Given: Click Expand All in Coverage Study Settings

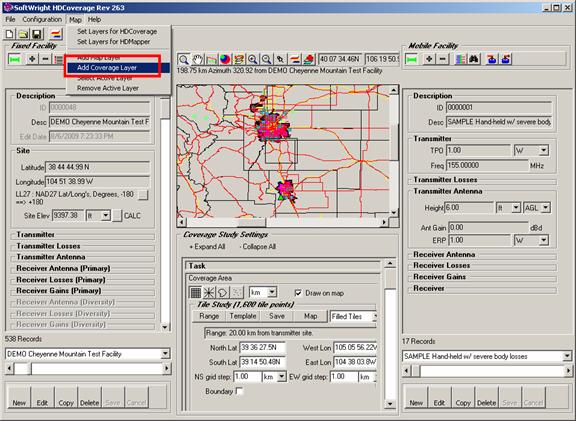Looking at the screenshot, I should [x=207, y=247].
